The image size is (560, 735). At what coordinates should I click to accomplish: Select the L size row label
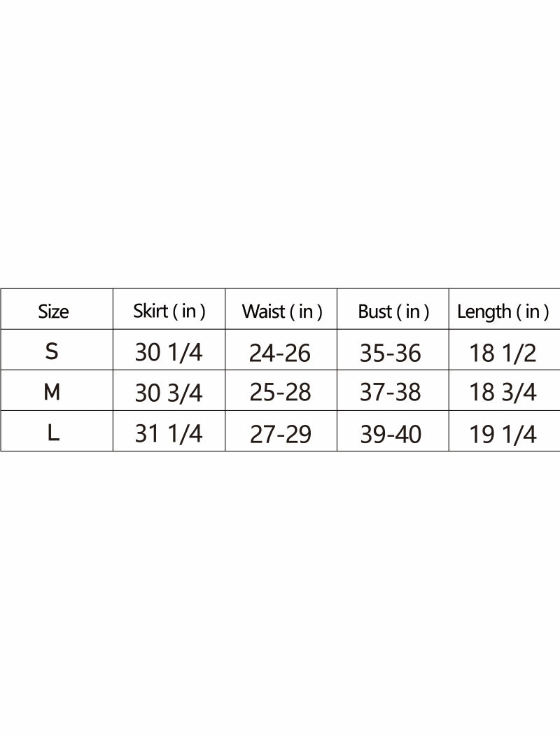tap(53, 433)
